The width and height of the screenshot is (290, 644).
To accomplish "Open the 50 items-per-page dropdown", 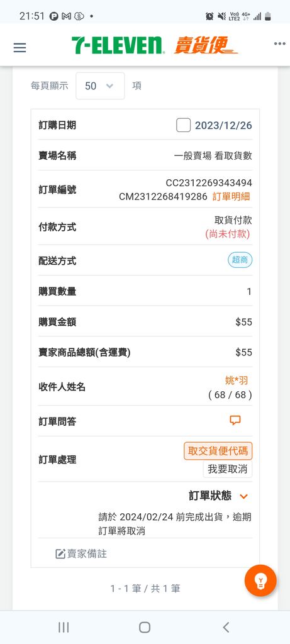I will pyautogui.click(x=100, y=86).
